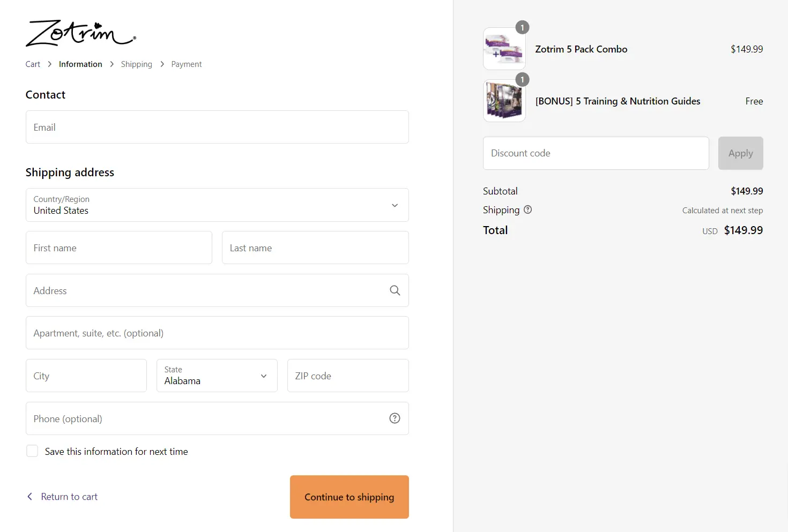Click Continue to shipping button
Viewport: 788px width, 532px height.
tap(350, 497)
